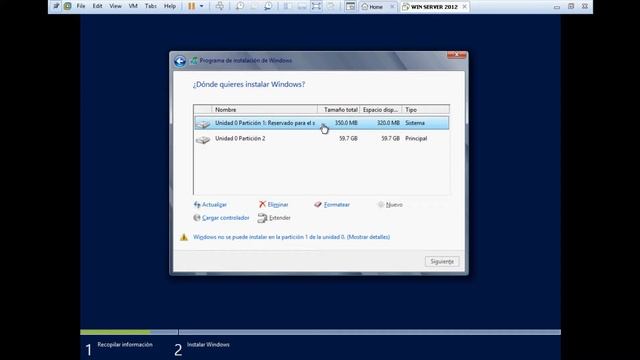640x360 pixels.
Task: Open the File menu
Action: click(x=81, y=6)
